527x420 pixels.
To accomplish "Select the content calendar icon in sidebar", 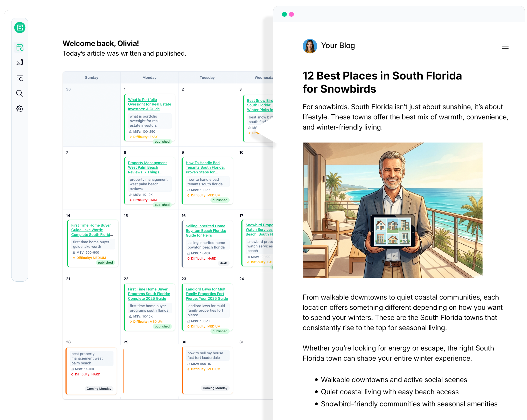I will (20, 47).
